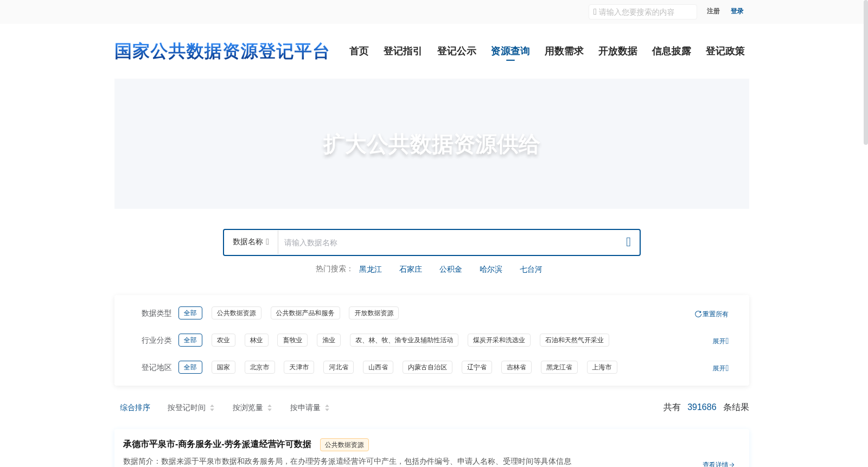Expand the 行业分类 filter row

tap(720, 341)
